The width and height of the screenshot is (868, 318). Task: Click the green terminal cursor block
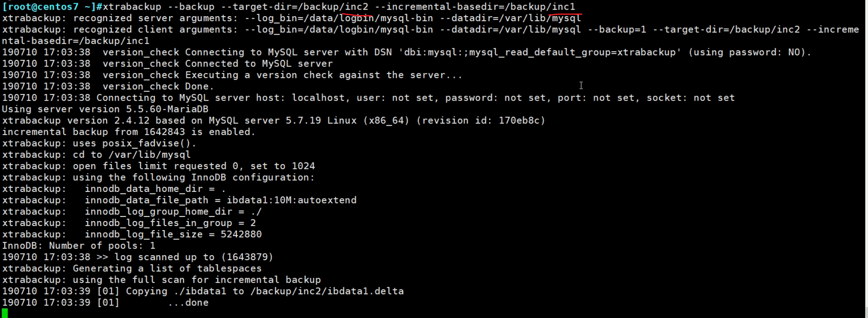[x=5, y=313]
